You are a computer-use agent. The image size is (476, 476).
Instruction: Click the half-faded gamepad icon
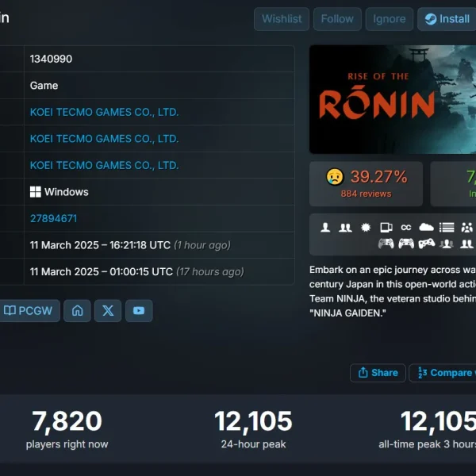(386, 244)
